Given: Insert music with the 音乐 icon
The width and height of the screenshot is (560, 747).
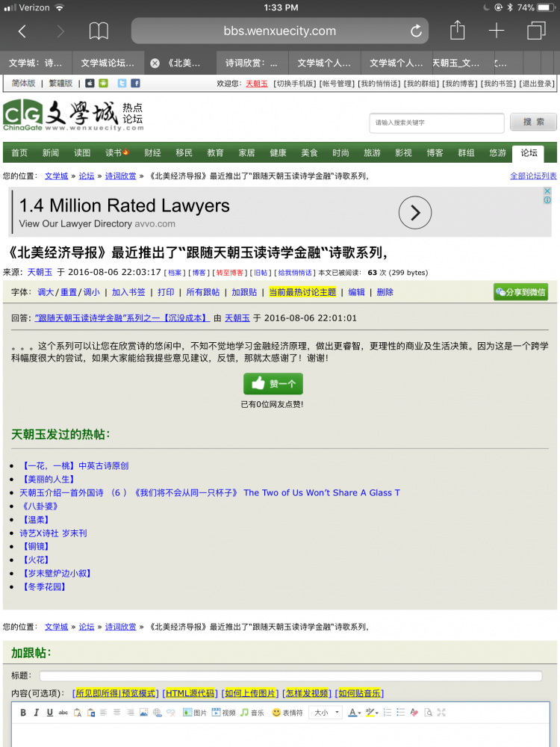Looking at the screenshot, I should pos(252,713).
